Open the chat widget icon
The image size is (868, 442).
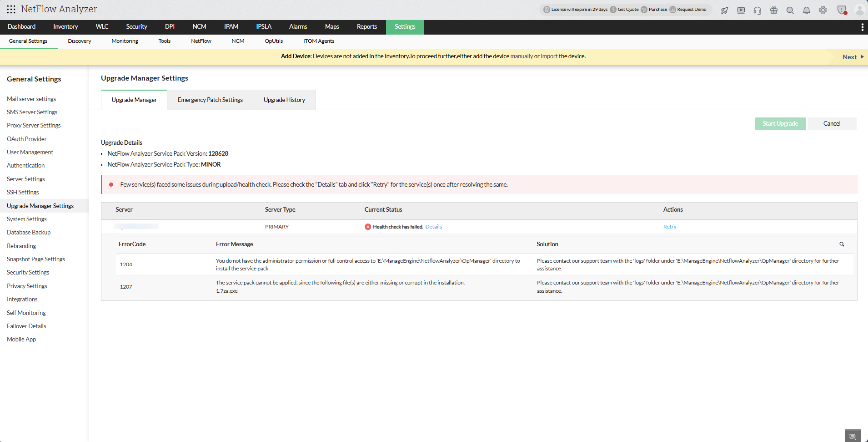853,436
